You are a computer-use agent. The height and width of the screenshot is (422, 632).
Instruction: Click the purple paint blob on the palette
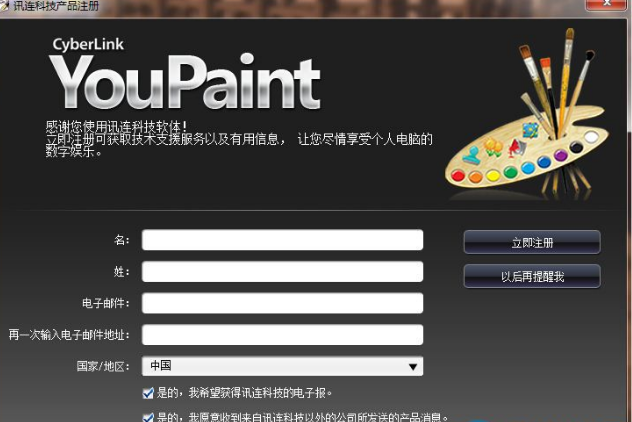[560, 155]
